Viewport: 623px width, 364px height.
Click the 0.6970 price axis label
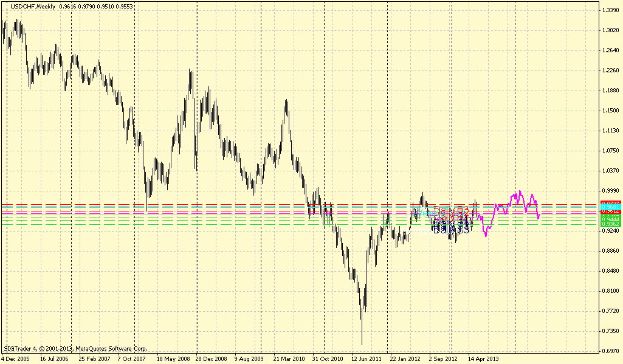(611, 351)
